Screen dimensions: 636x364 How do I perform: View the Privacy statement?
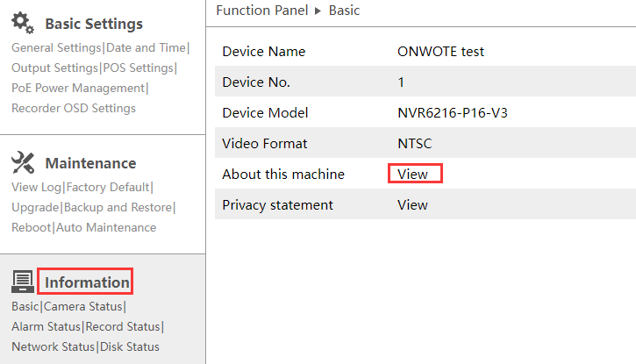(412, 204)
